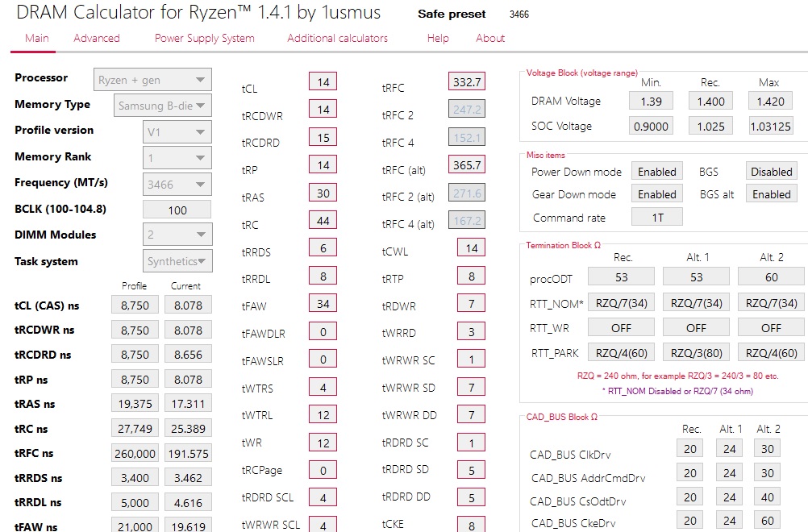Click the tWRWR SD value field

(472, 387)
